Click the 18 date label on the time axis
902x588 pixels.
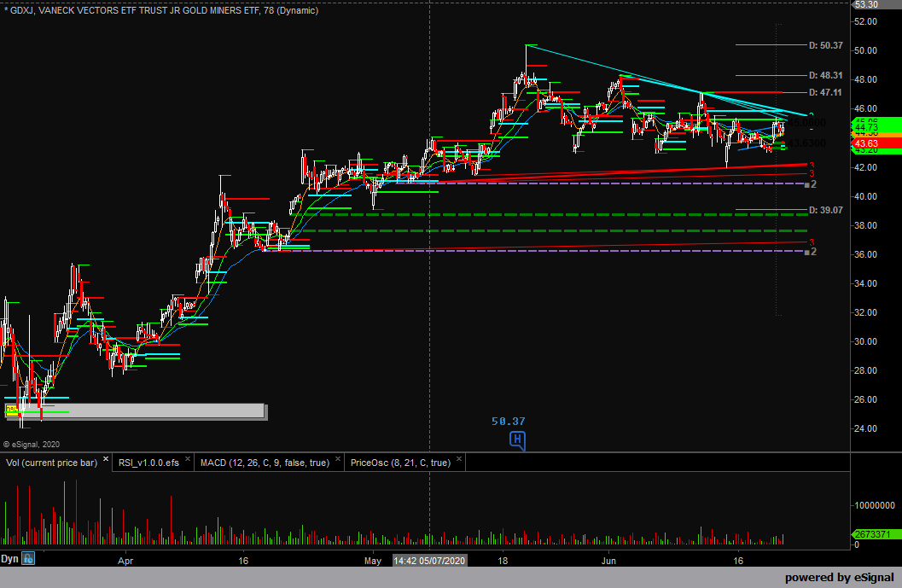[503, 561]
